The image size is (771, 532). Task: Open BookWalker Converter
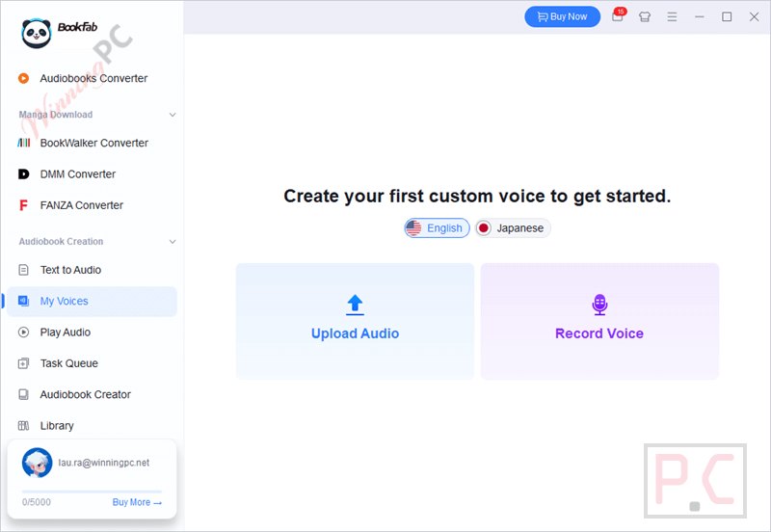click(93, 143)
